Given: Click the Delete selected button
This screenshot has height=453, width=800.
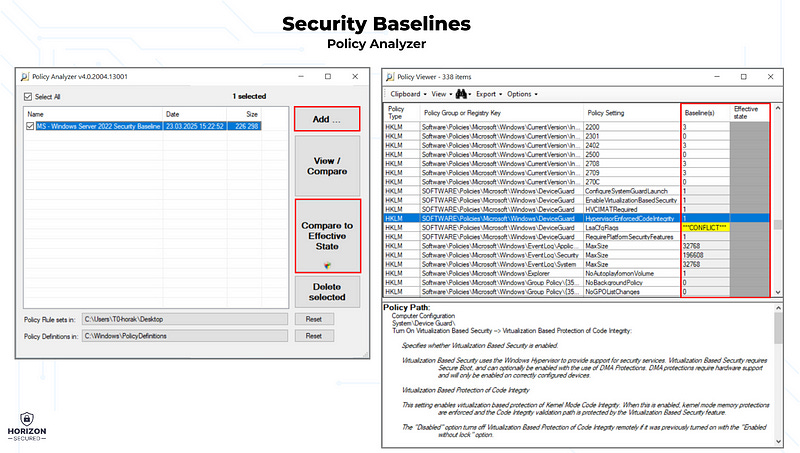Looking at the screenshot, I should click(x=327, y=292).
